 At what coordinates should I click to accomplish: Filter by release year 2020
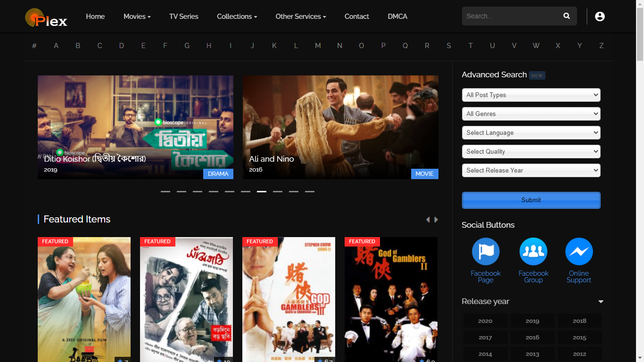coord(485,321)
